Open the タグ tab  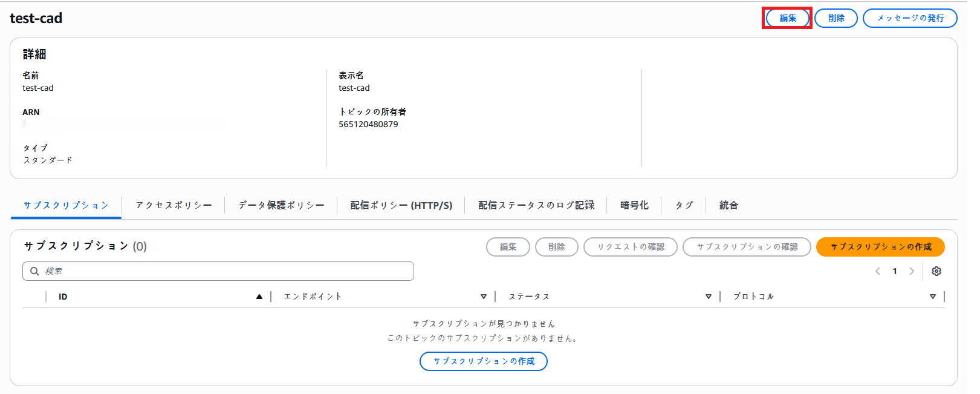684,205
